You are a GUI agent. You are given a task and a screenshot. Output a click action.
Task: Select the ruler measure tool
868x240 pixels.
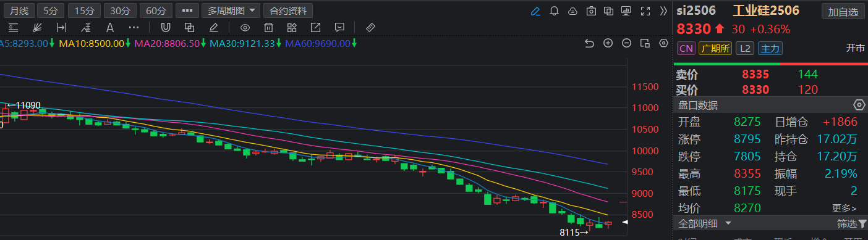(x=370, y=27)
